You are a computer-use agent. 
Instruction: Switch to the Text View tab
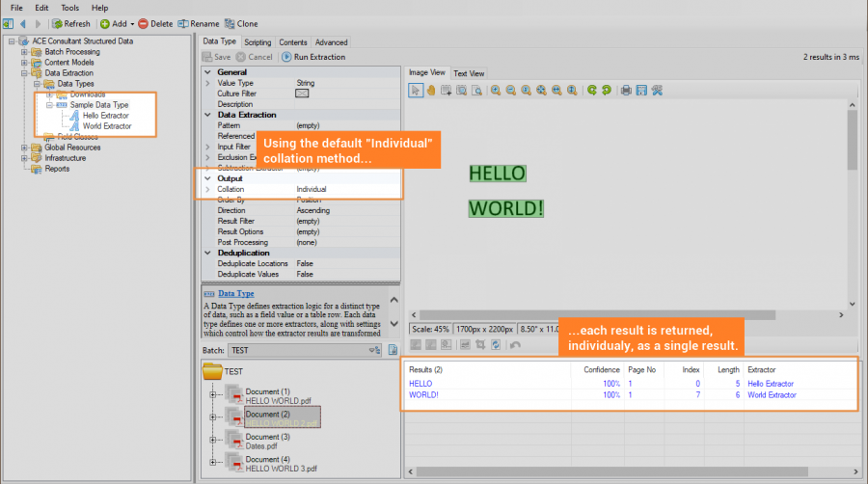[469, 73]
